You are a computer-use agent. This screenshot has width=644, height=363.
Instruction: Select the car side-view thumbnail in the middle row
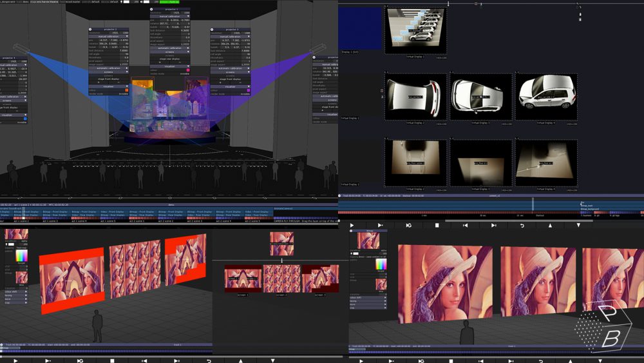[415, 97]
